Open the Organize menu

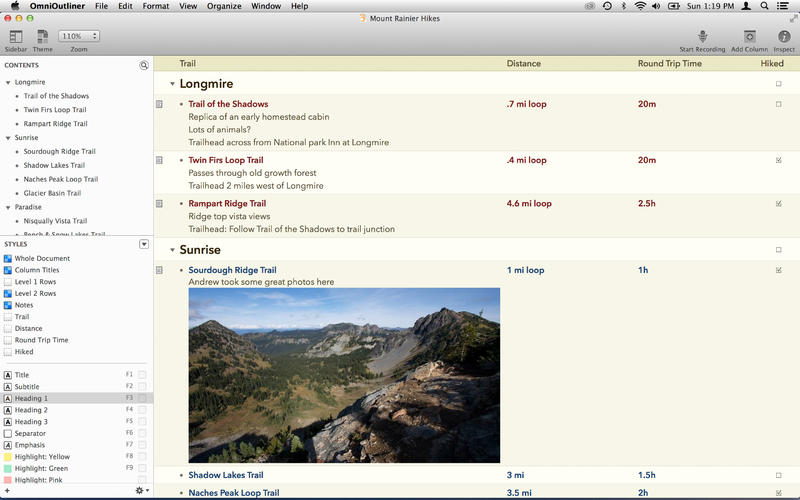222,7
